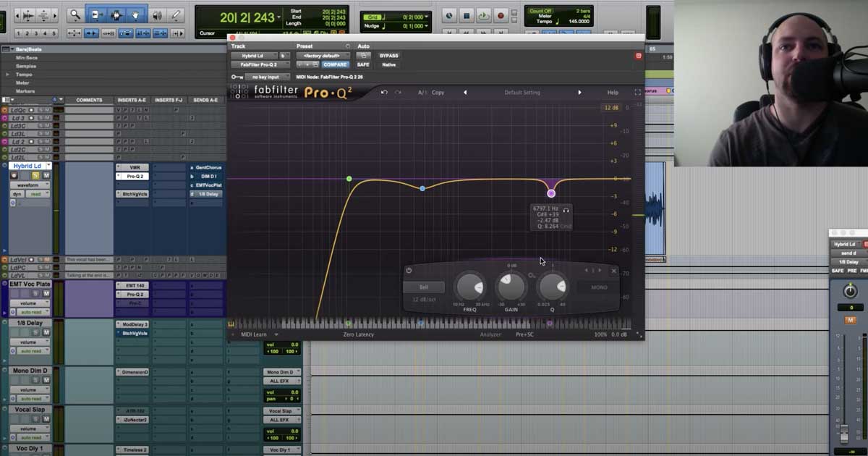Switch to the Default Setting preset browser
This screenshot has width=868, height=456.
pos(523,93)
